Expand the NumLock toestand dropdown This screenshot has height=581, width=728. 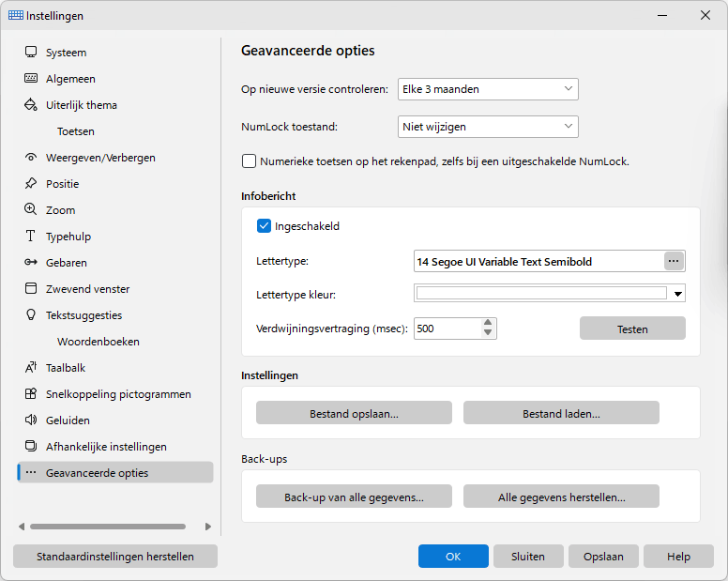click(488, 127)
